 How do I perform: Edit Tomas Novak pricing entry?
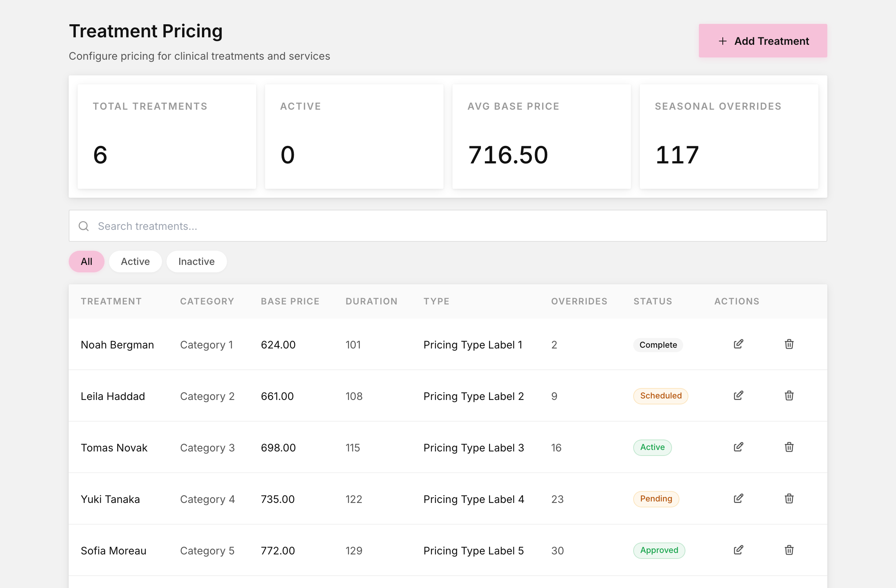point(738,447)
